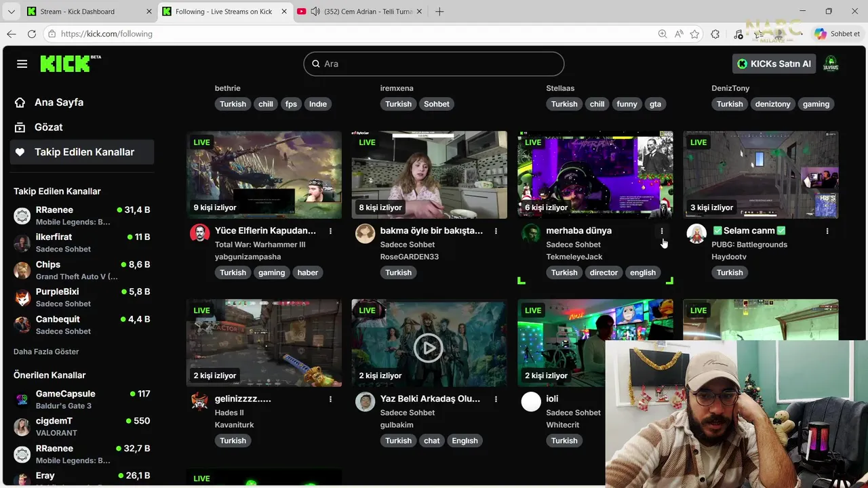Open ilkerfirat channel in sidebar
868x488 pixels.
[x=82, y=243]
